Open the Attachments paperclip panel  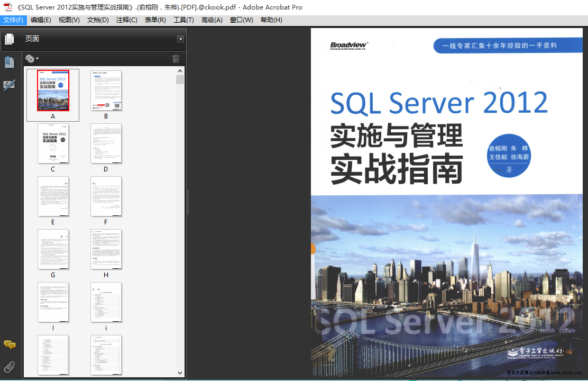pos(9,366)
